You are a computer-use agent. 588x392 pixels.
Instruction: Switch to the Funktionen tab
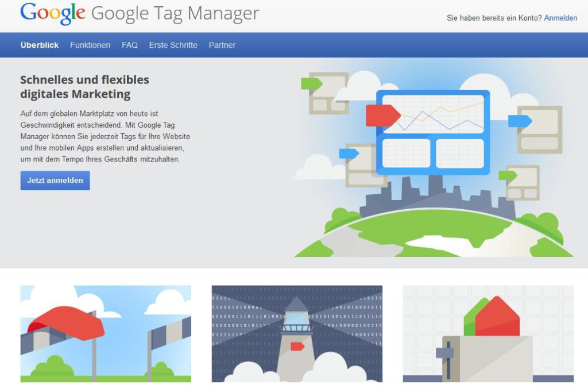(90, 45)
